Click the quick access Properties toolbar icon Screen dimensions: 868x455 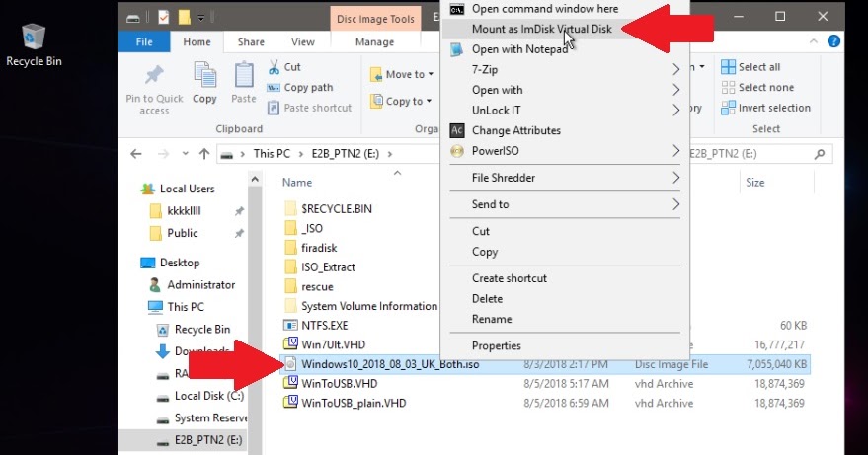point(163,18)
